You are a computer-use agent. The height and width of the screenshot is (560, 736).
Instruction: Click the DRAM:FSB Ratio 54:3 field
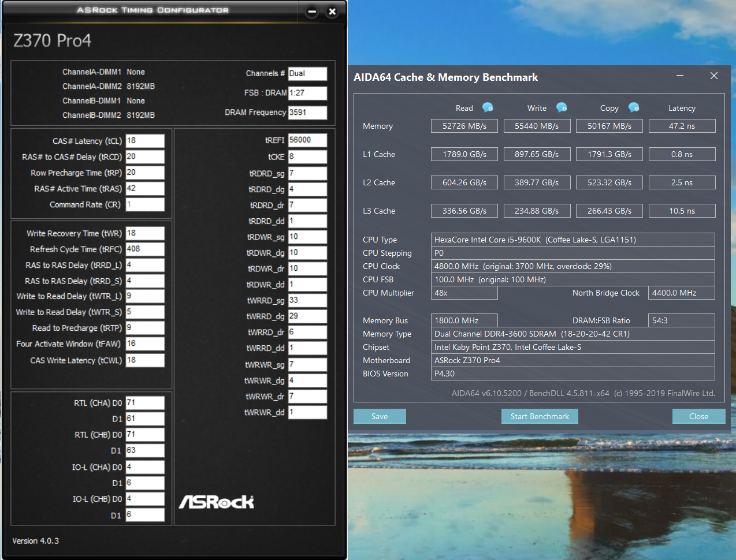[x=682, y=320]
